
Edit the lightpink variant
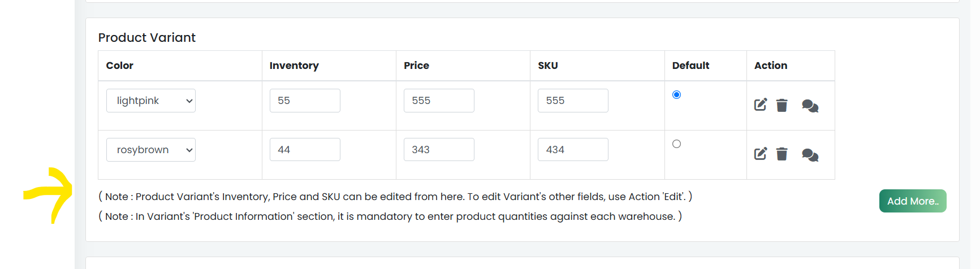[x=761, y=105]
